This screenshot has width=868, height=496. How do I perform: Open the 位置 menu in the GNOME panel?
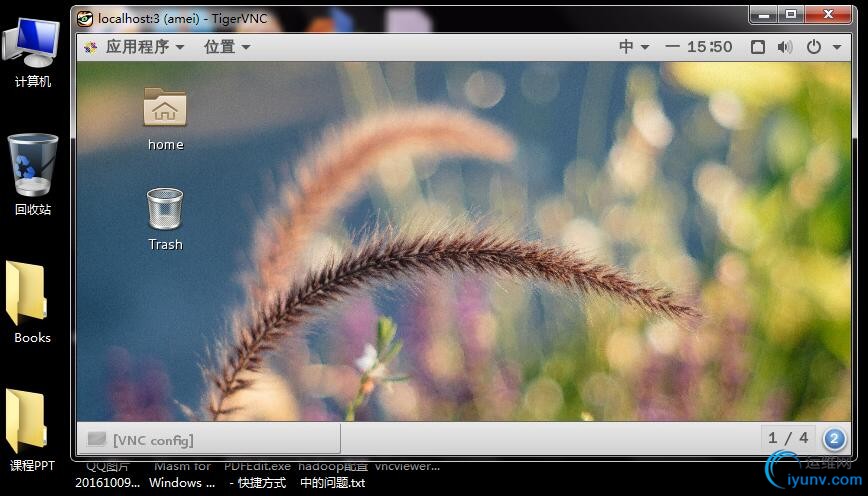[227, 47]
